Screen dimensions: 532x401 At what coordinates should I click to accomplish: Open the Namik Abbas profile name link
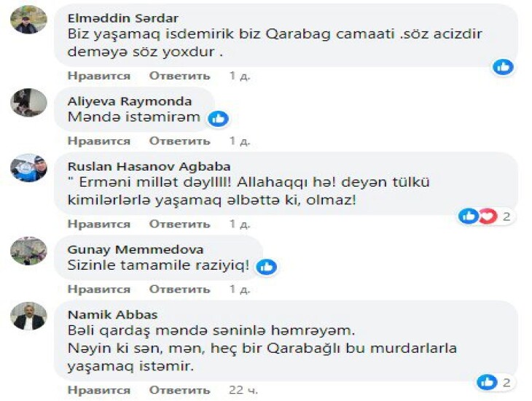coord(101,314)
